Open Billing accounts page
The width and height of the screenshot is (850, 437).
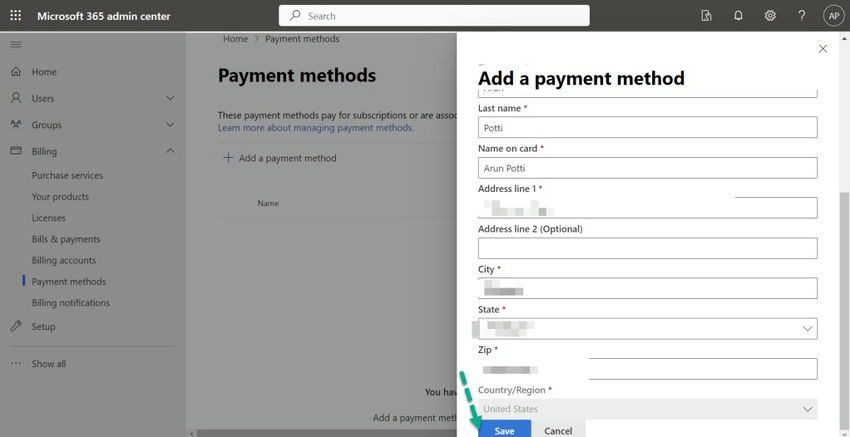(x=63, y=260)
